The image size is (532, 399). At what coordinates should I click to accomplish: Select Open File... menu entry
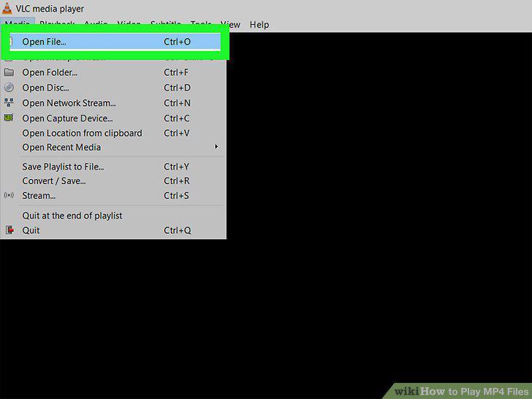tap(115, 42)
